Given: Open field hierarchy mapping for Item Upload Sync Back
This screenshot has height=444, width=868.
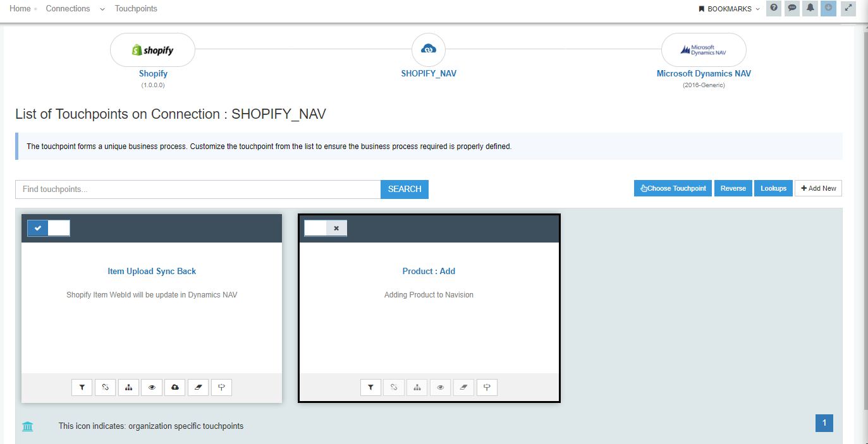Looking at the screenshot, I should pos(128,387).
